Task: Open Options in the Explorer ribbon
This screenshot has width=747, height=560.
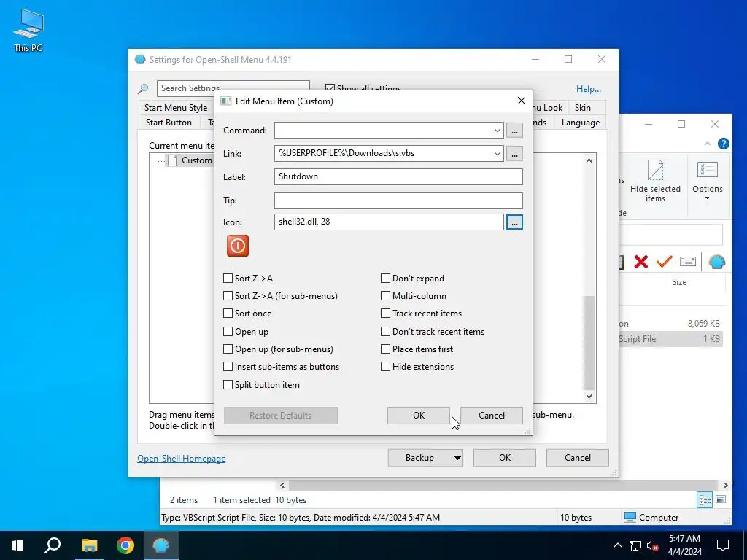Action: pyautogui.click(x=708, y=181)
